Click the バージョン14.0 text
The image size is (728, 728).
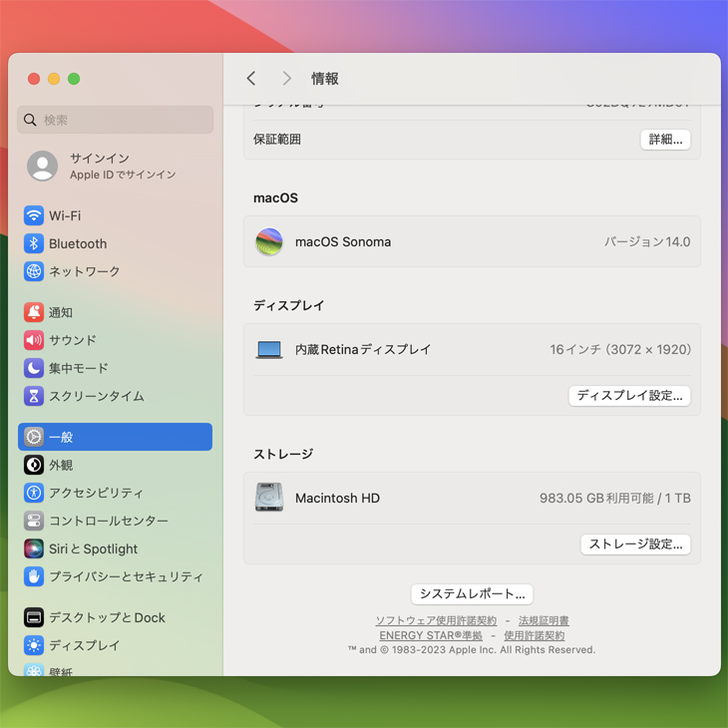(x=647, y=242)
